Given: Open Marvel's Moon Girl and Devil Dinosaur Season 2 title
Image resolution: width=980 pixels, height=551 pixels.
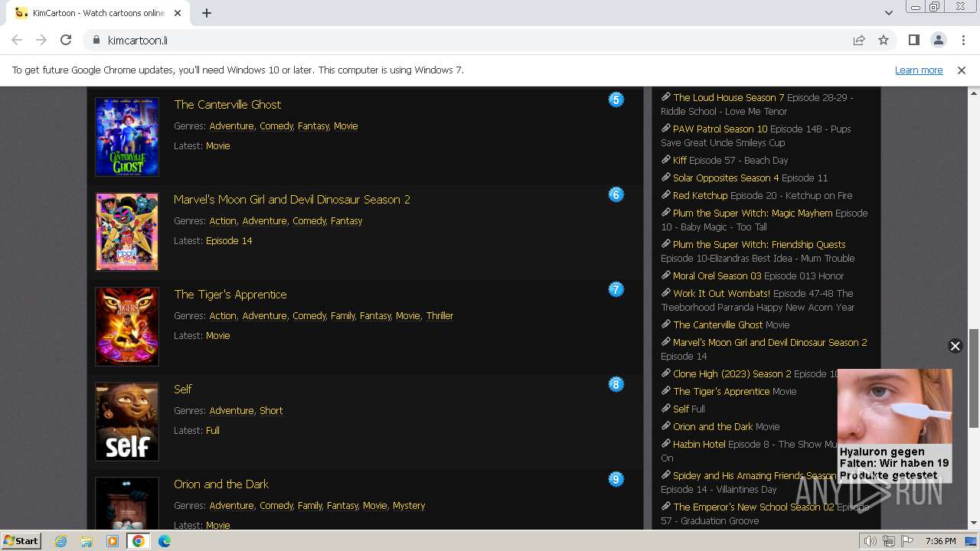Looking at the screenshot, I should click(x=292, y=199).
